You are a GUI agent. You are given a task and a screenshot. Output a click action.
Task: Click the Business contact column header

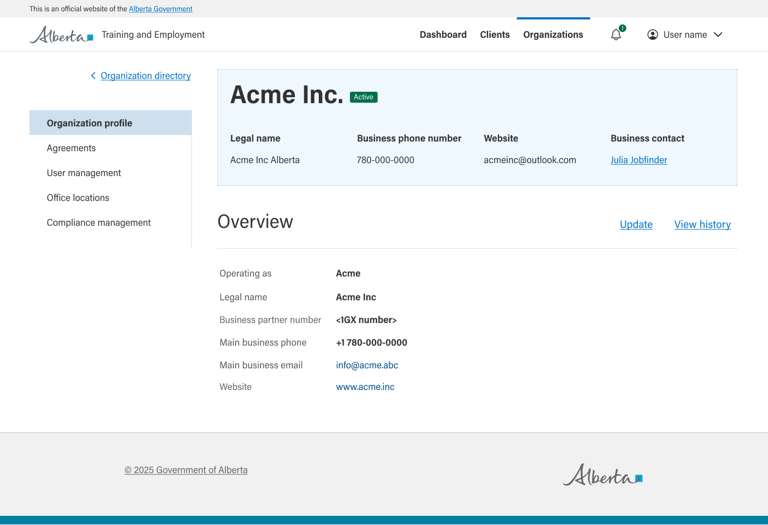pyautogui.click(x=647, y=138)
